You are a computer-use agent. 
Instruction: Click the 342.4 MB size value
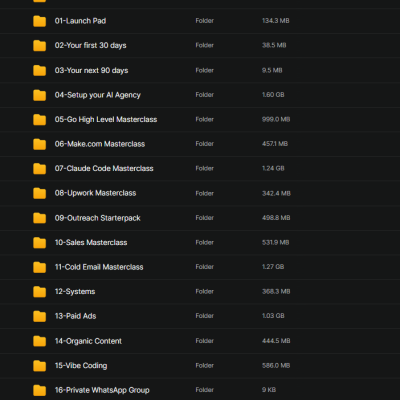[x=276, y=193]
